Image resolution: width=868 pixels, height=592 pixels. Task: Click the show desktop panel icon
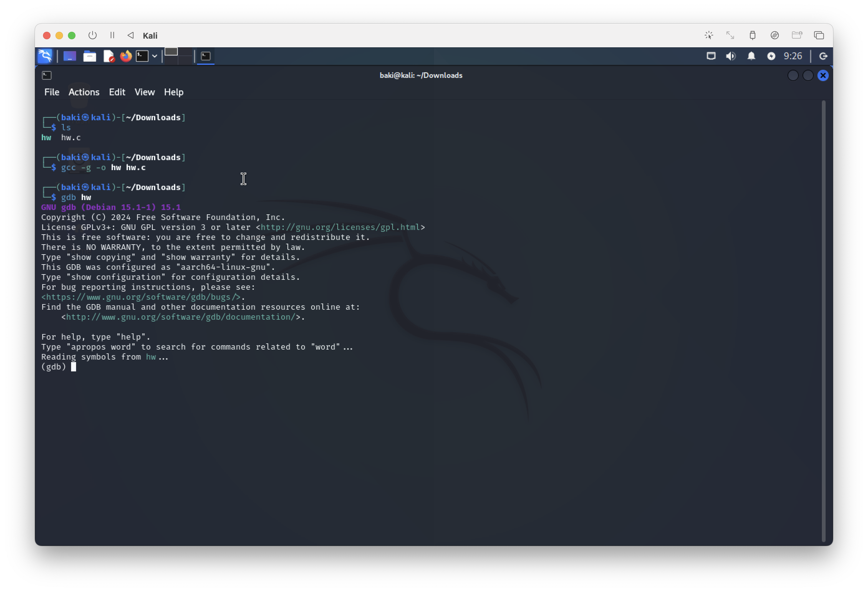[70, 56]
